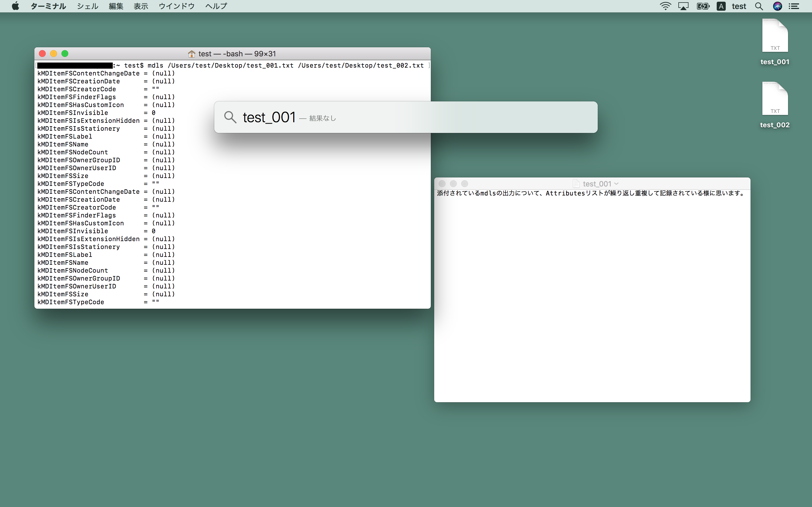Click the home folder icon in Terminal title
812x507 pixels.
pos(192,54)
